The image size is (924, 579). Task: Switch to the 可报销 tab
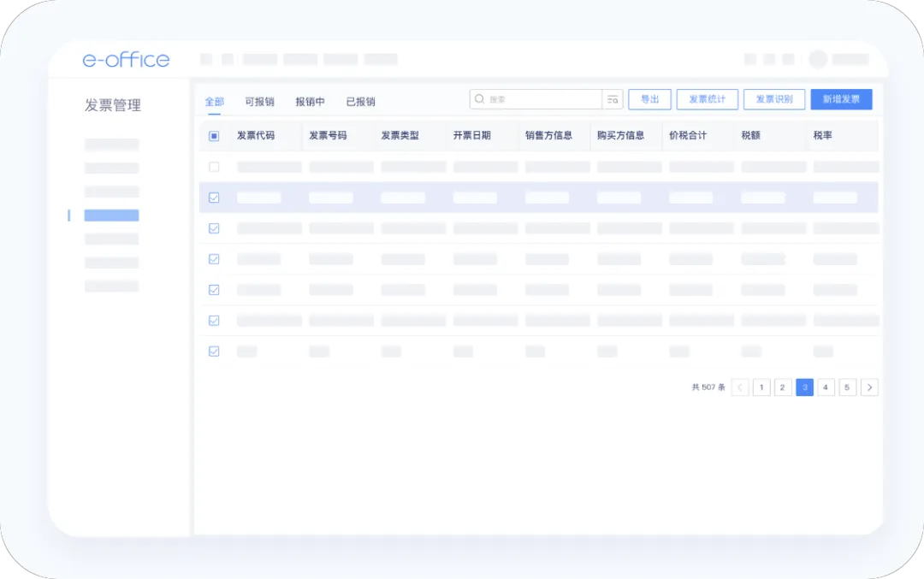pyautogui.click(x=259, y=102)
